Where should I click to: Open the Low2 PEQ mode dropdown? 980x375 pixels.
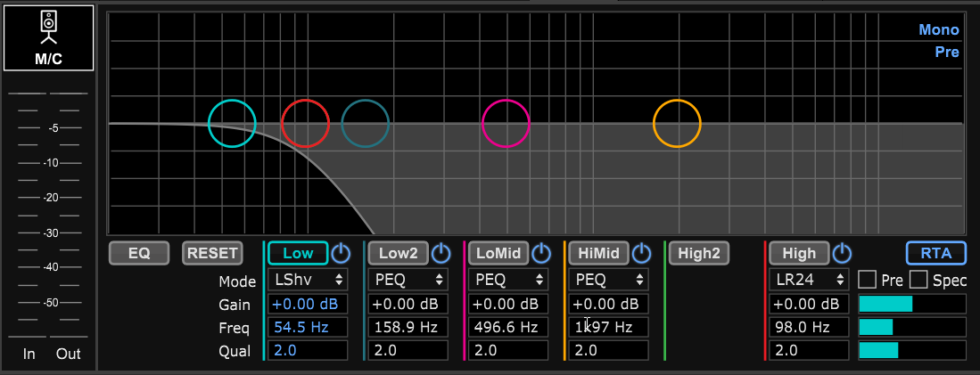tap(408, 280)
